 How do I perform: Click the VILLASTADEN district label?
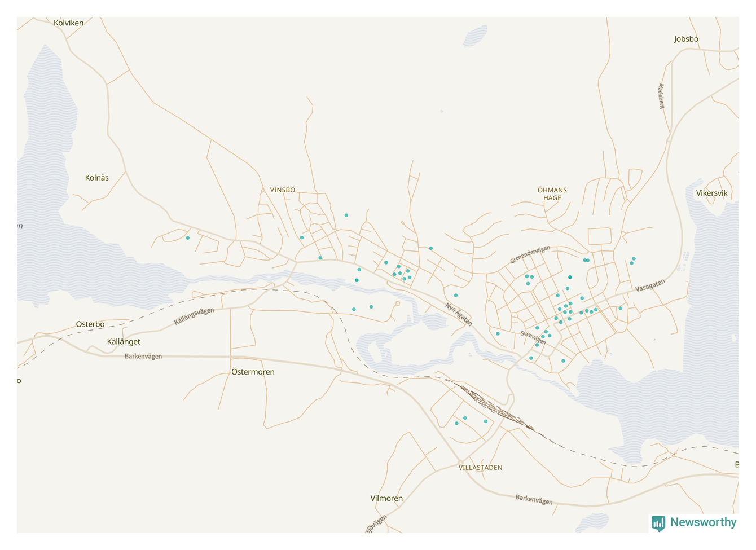[x=480, y=468]
